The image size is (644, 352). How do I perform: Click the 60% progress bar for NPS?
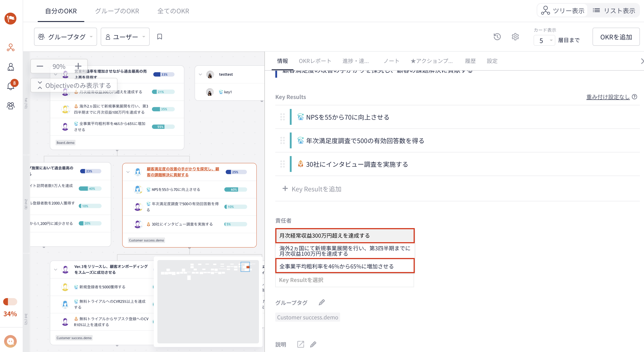(x=236, y=189)
